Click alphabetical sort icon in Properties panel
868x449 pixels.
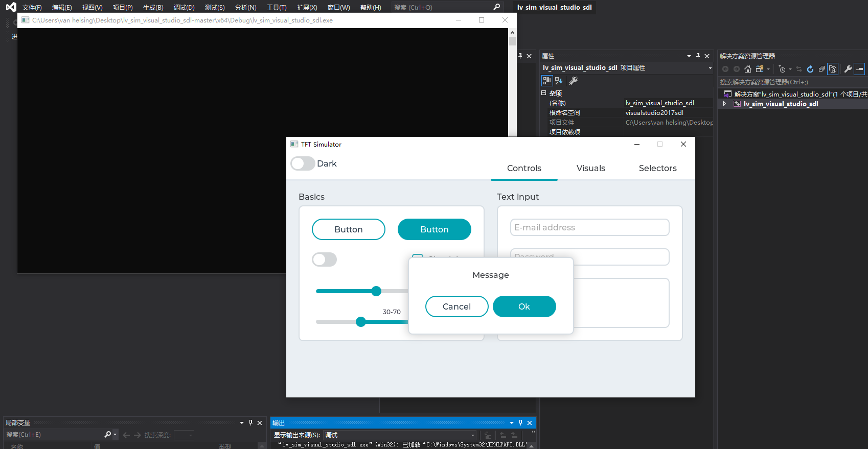[559, 81]
